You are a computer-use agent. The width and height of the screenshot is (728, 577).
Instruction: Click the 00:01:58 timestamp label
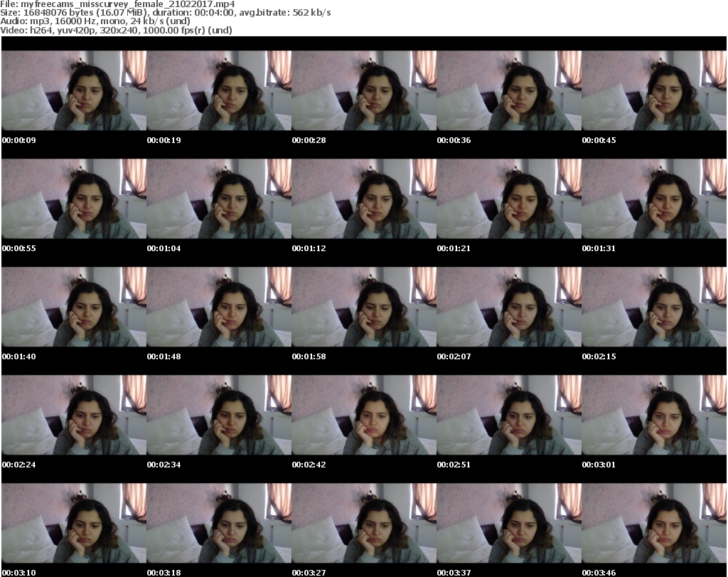click(309, 356)
